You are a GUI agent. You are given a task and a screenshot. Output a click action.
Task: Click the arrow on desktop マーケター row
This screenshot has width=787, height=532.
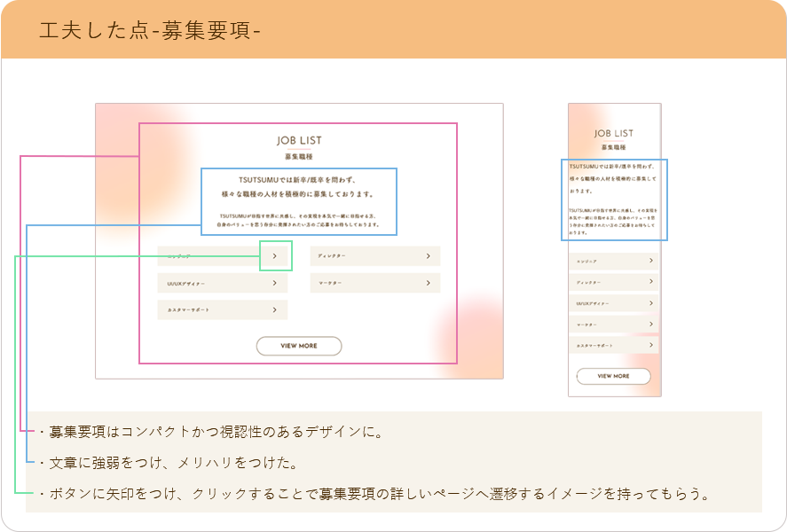[x=428, y=283]
